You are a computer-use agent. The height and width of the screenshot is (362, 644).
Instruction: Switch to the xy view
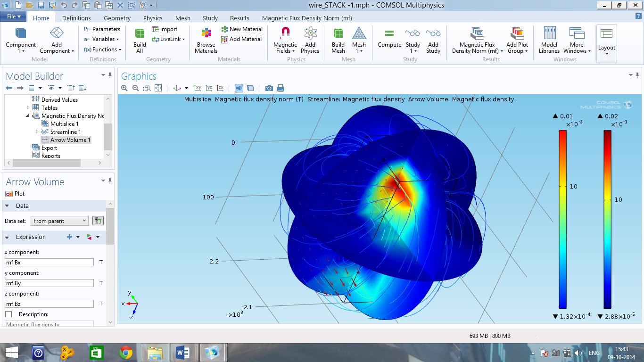tap(198, 88)
